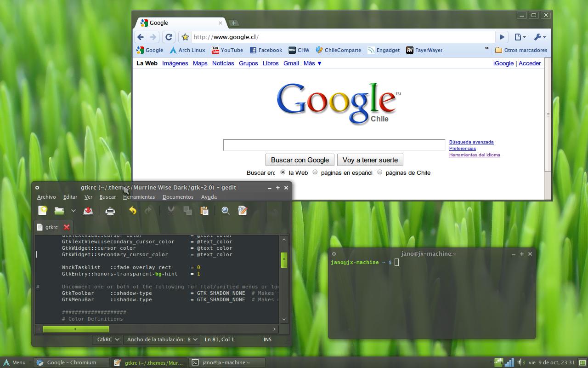Image resolution: width=588 pixels, height=368 pixels.
Task: Open the Editar menu in gedit
Action: [x=70, y=197]
